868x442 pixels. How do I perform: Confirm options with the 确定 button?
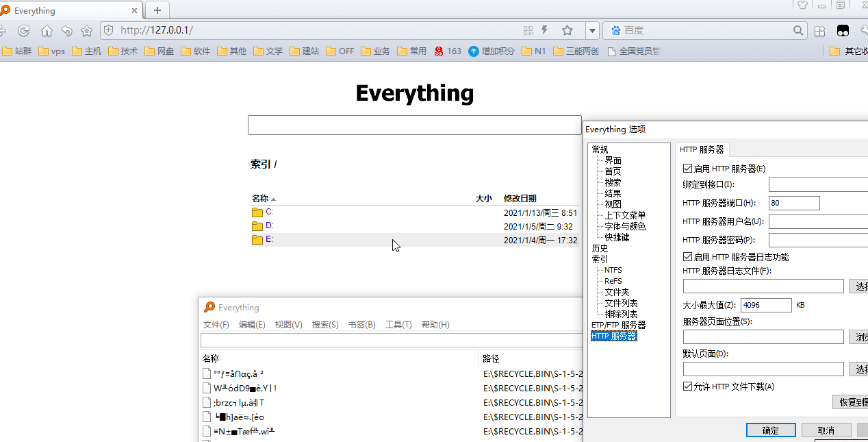pyautogui.click(x=771, y=430)
